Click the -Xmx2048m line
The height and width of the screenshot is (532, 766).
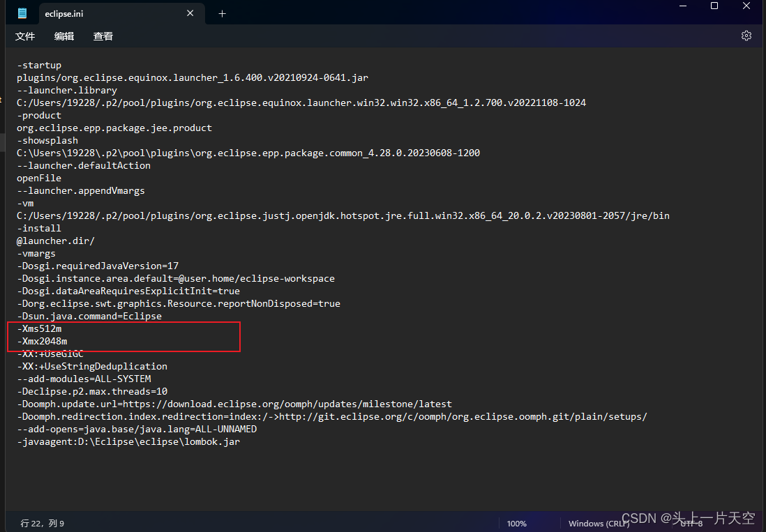click(42, 342)
